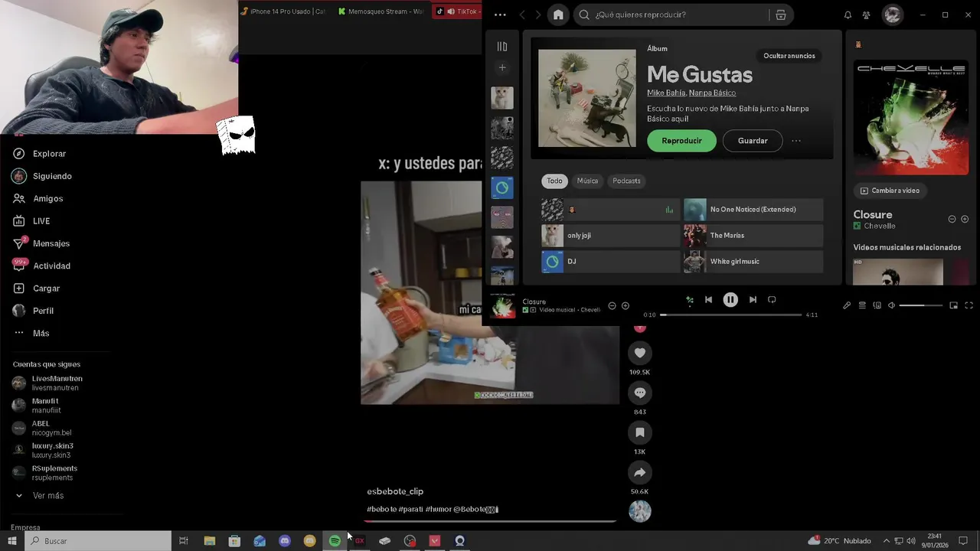Viewport: 980px width, 551px height.
Task: Switch to the TikTok browser tab
Action: point(457,11)
